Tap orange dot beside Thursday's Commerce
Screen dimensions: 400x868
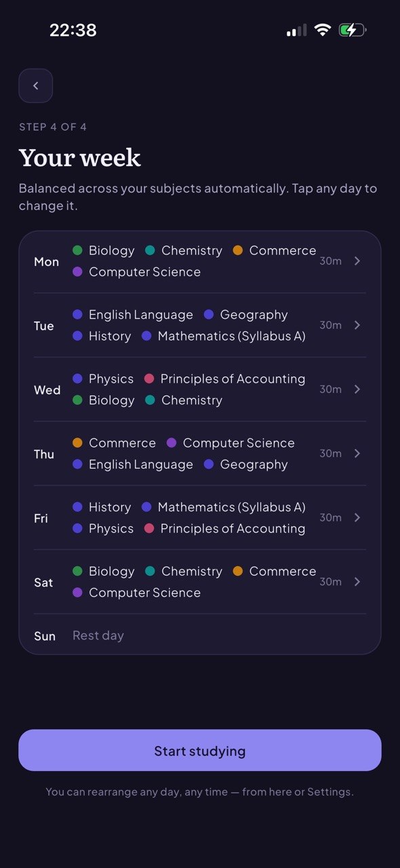point(77,443)
